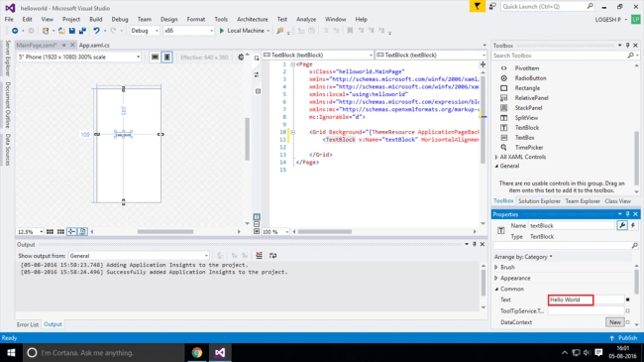The width and height of the screenshot is (644, 362).
Task: Collapse the General toolbox group
Action: point(496,167)
